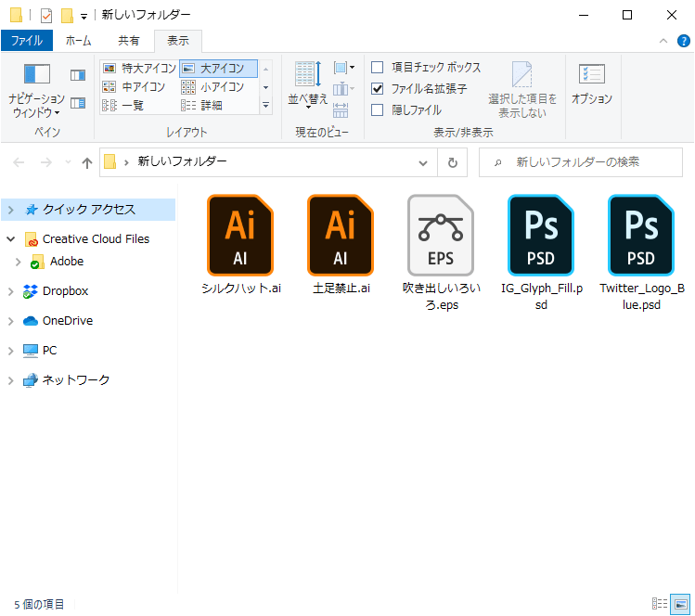The width and height of the screenshot is (695, 616).
Task: Click the 並べ替え sort icon
Action: (308, 74)
